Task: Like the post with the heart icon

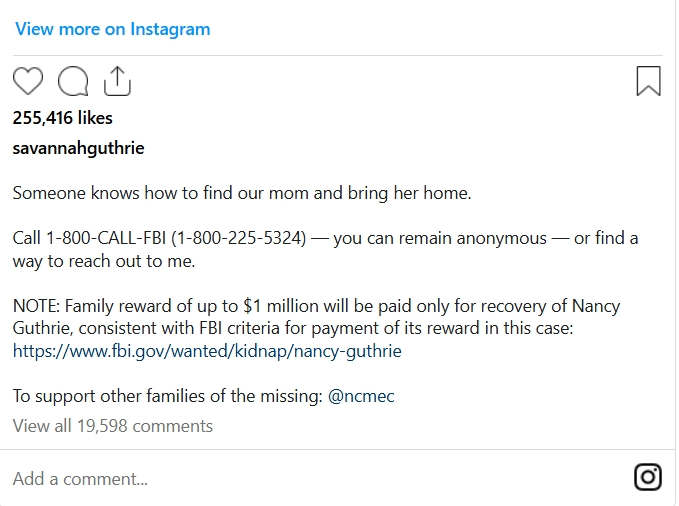Action: click(x=29, y=81)
